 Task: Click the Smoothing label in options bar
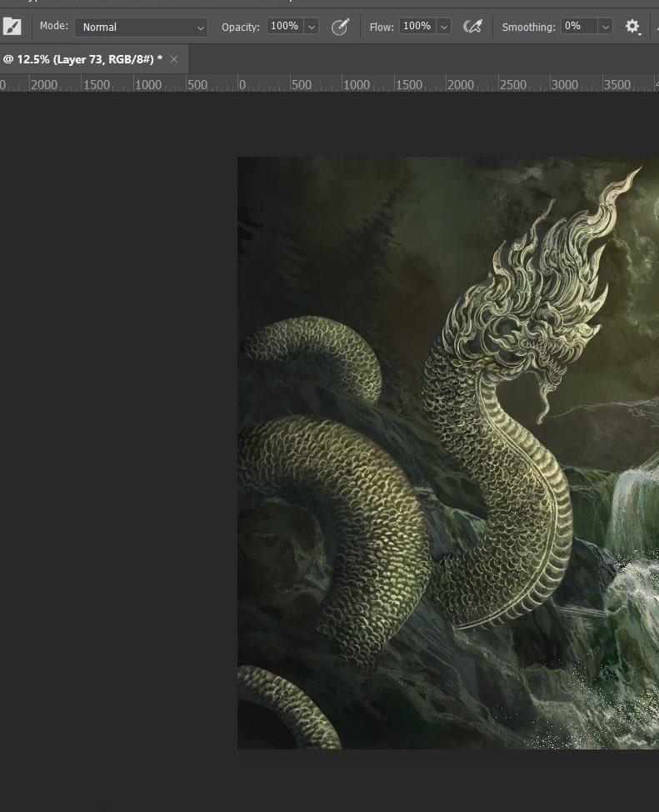[528, 27]
